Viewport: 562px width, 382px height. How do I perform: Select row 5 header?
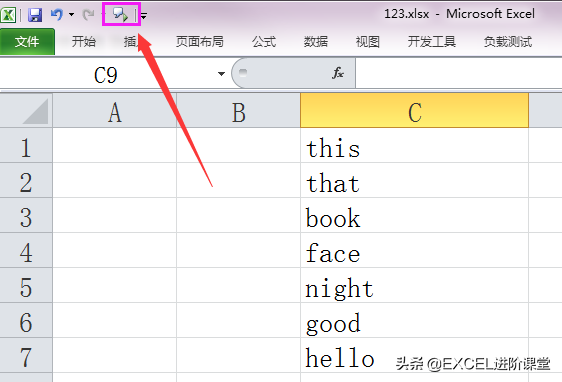(x=26, y=285)
